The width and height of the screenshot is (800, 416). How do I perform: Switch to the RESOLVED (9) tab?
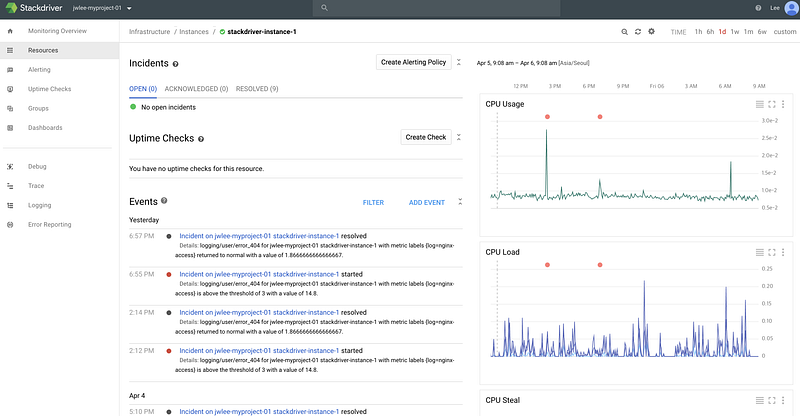[x=257, y=89]
